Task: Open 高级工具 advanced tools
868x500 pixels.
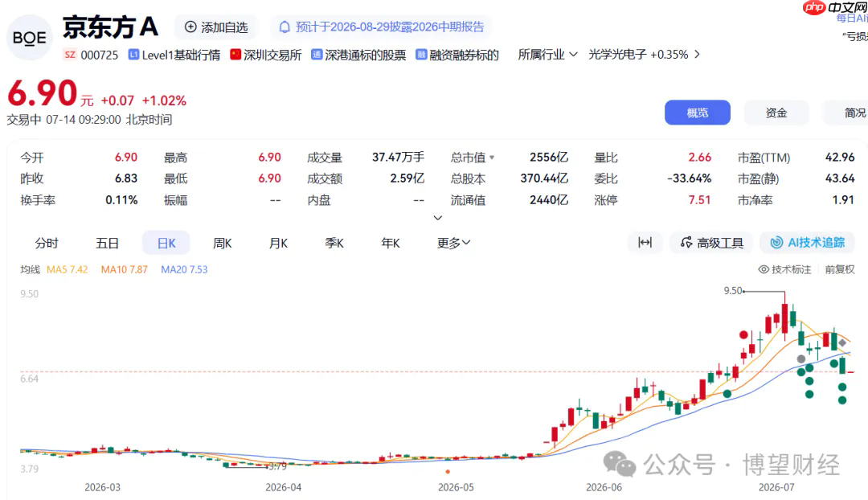Action: point(711,243)
